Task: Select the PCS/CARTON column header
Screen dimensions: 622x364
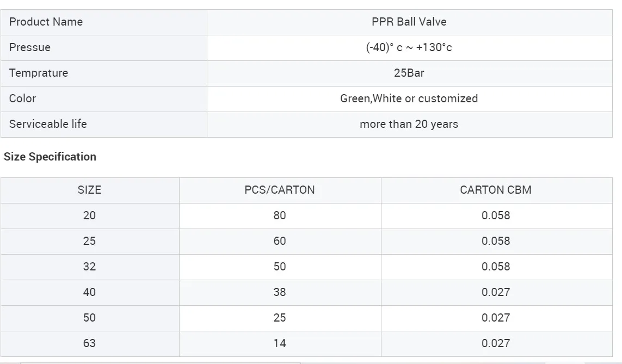Action: coord(280,190)
